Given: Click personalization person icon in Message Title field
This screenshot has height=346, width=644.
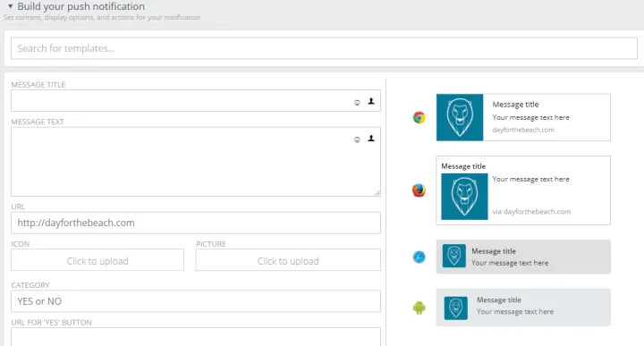Looking at the screenshot, I should coord(371,101).
